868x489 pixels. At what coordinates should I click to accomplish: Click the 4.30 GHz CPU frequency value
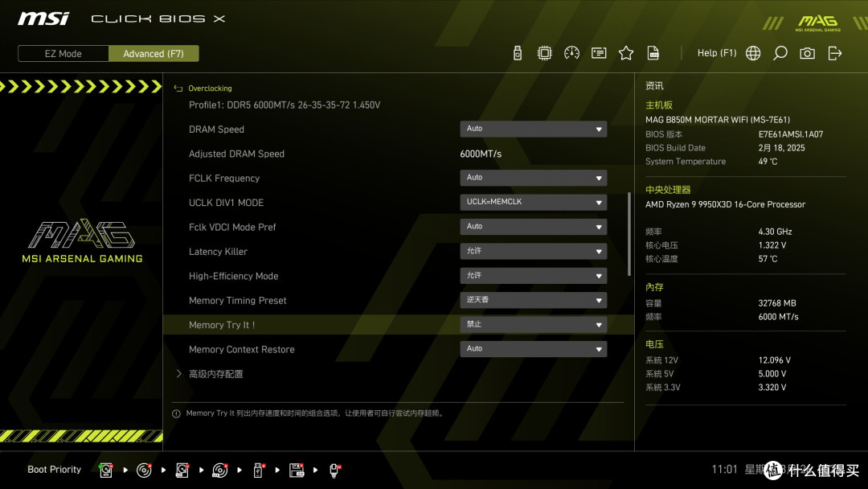(x=775, y=232)
